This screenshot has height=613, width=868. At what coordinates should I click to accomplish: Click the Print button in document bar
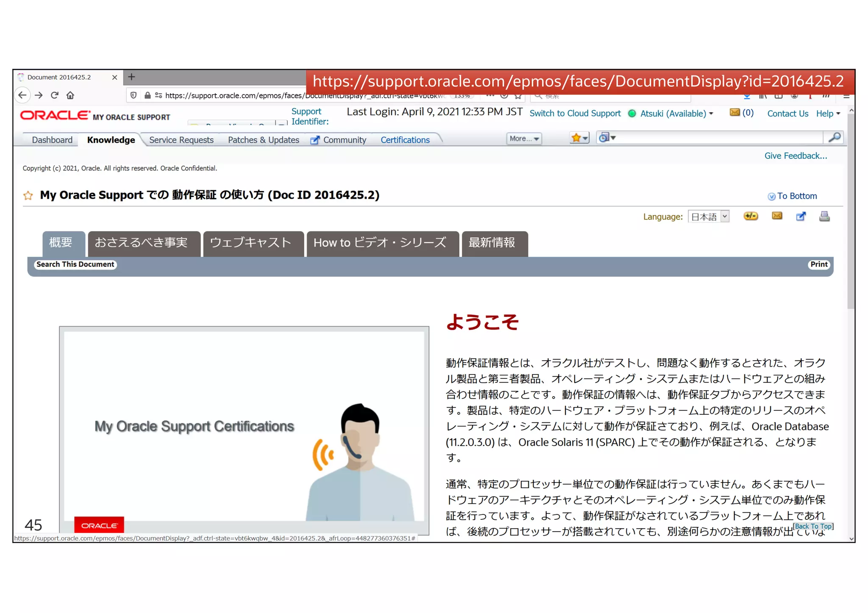(819, 264)
